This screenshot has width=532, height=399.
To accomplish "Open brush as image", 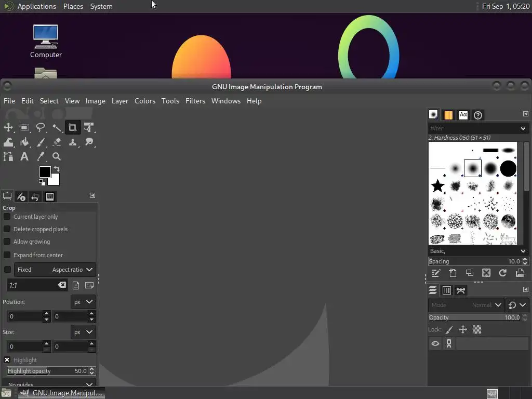I will [520, 273].
